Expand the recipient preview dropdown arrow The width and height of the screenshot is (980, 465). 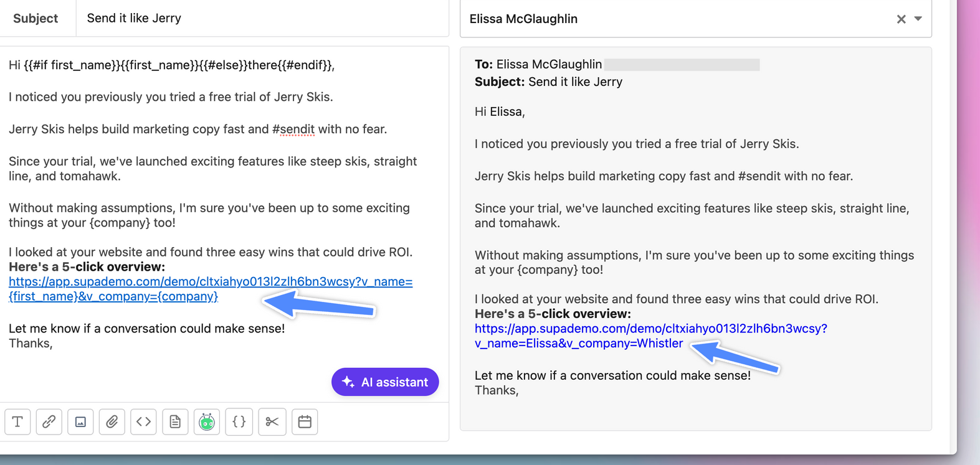(918, 19)
